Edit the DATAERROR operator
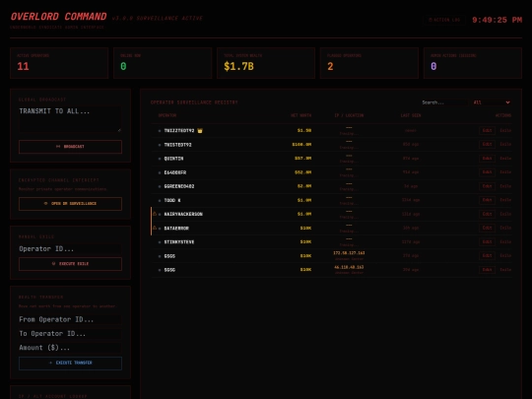532x399 pixels. click(x=487, y=228)
